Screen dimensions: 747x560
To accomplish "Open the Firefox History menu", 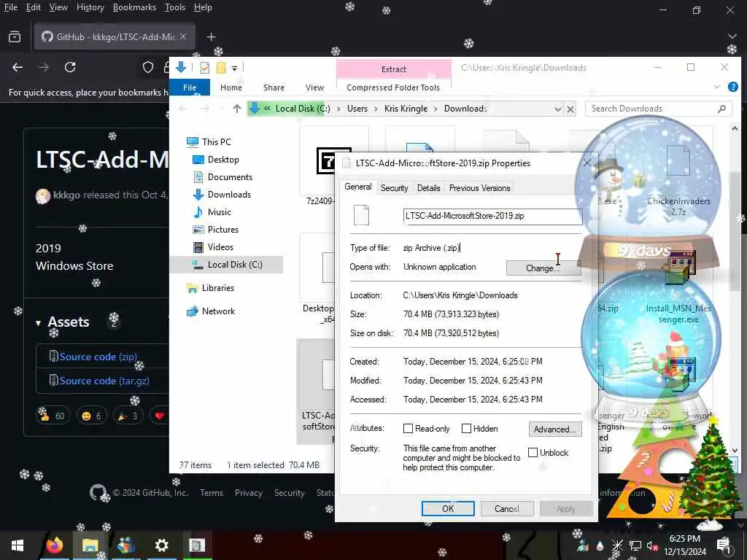I will [x=90, y=7].
